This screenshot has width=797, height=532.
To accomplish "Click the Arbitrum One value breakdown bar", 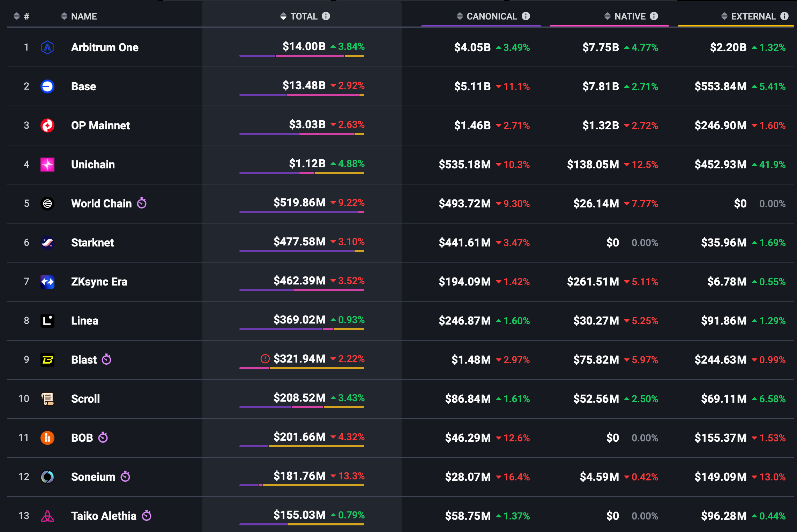I will coord(302,56).
